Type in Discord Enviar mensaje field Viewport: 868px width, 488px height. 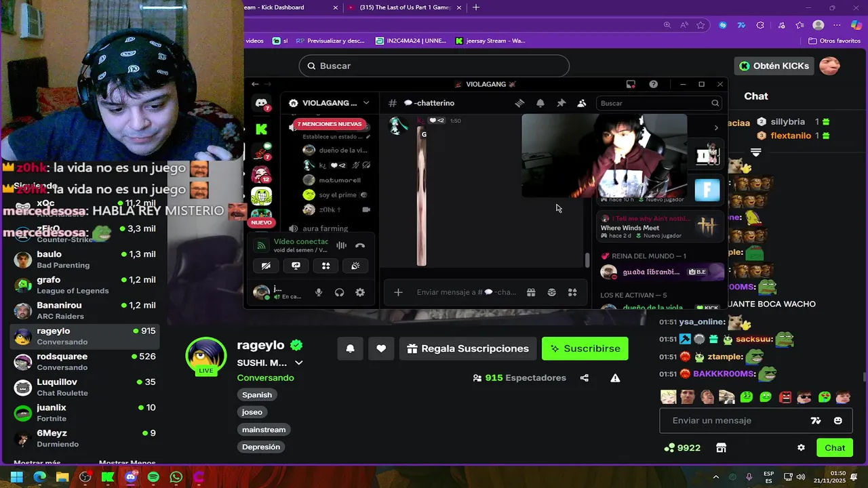tap(467, 292)
